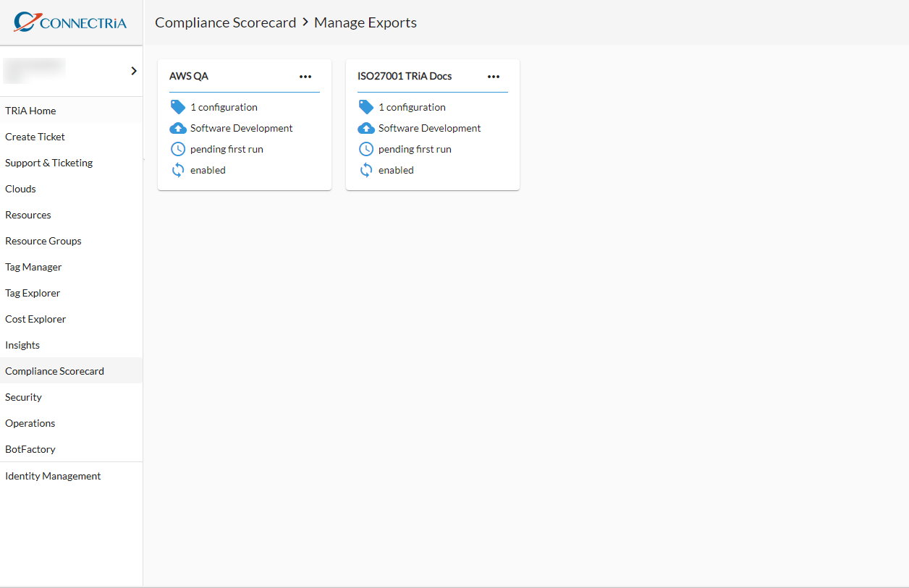Click 'pending first run' on AWS QA card

pyautogui.click(x=227, y=149)
